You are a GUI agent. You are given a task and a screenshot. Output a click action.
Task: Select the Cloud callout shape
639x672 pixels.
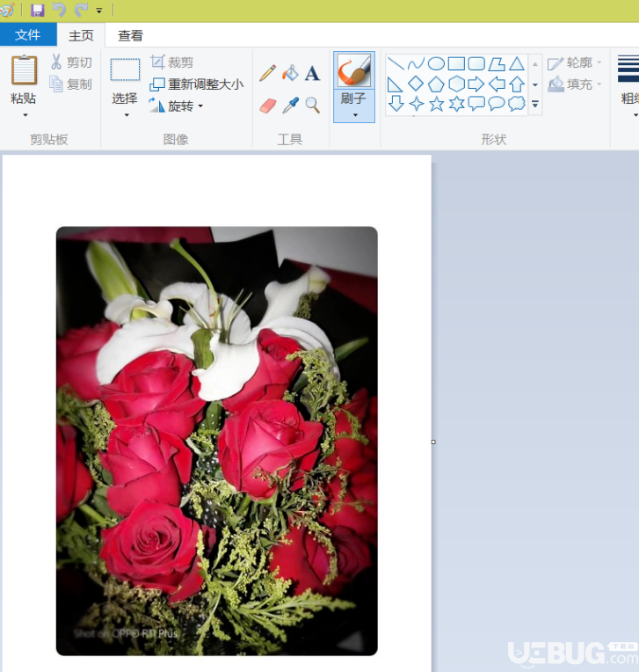(x=517, y=104)
